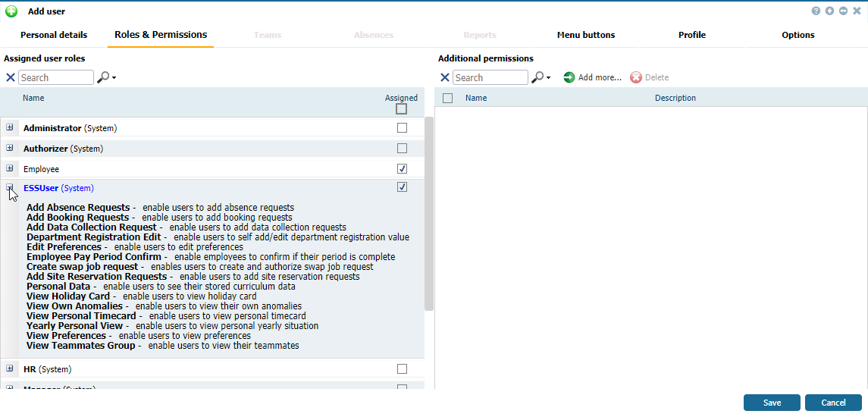Open the Menu buttons tab
Viewport: 868px width, 417px height.
586,35
